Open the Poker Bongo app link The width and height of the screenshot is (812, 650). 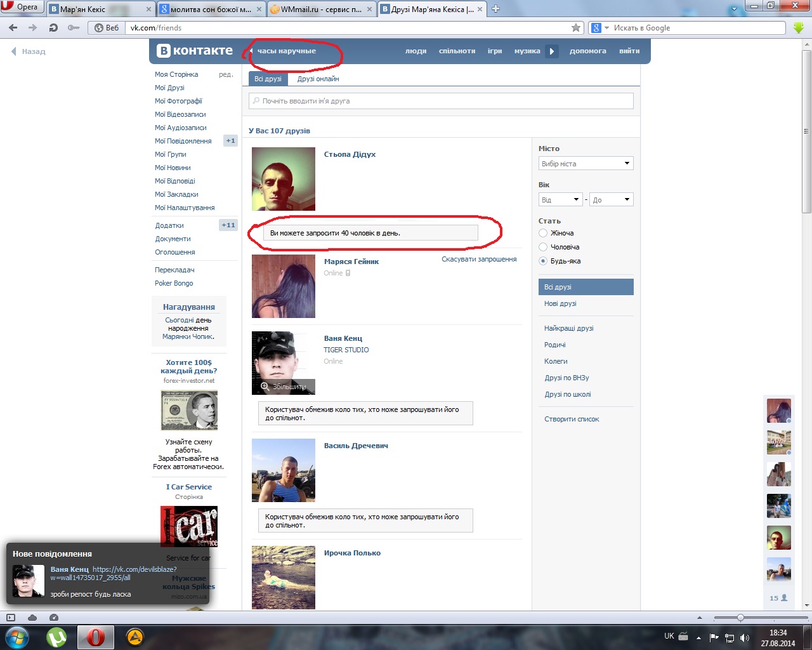174,284
